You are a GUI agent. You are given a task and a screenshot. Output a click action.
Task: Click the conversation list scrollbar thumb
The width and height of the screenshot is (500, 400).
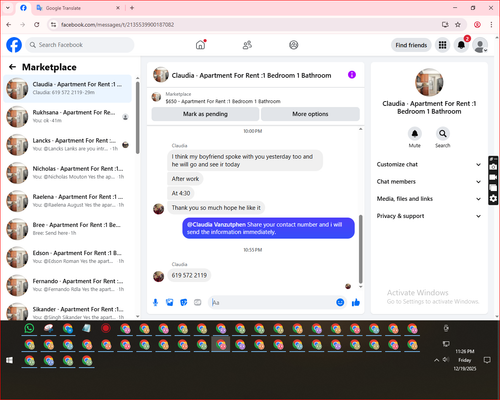click(x=138, y=117)
